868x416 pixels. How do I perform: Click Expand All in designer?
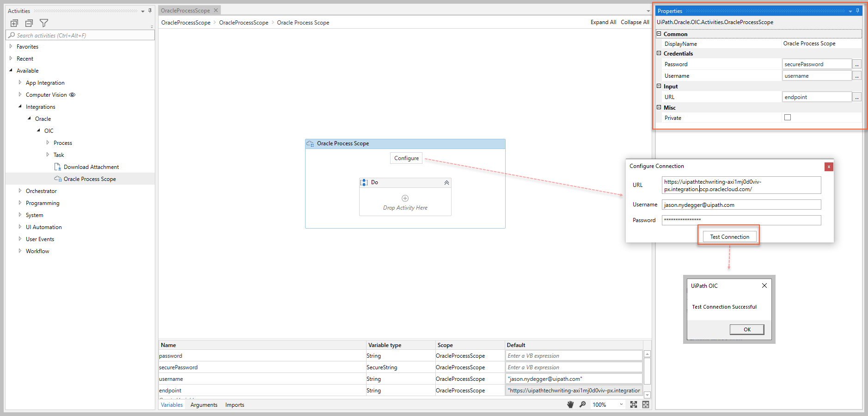click(603, 22)
